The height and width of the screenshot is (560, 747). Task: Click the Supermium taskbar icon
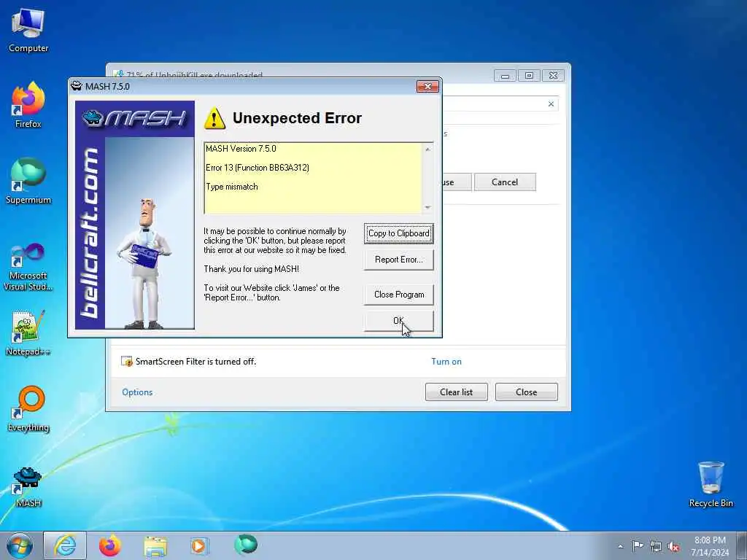click(x=246, y=545)
